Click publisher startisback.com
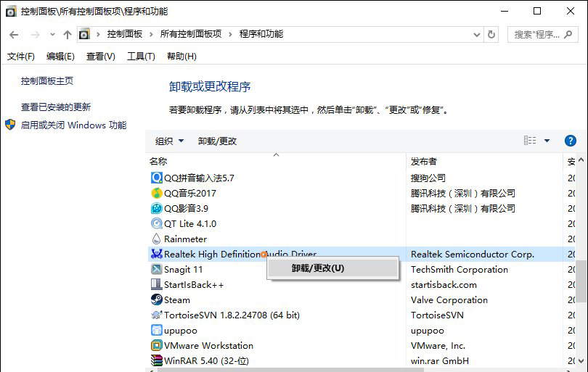 click(x=444, y=285)
